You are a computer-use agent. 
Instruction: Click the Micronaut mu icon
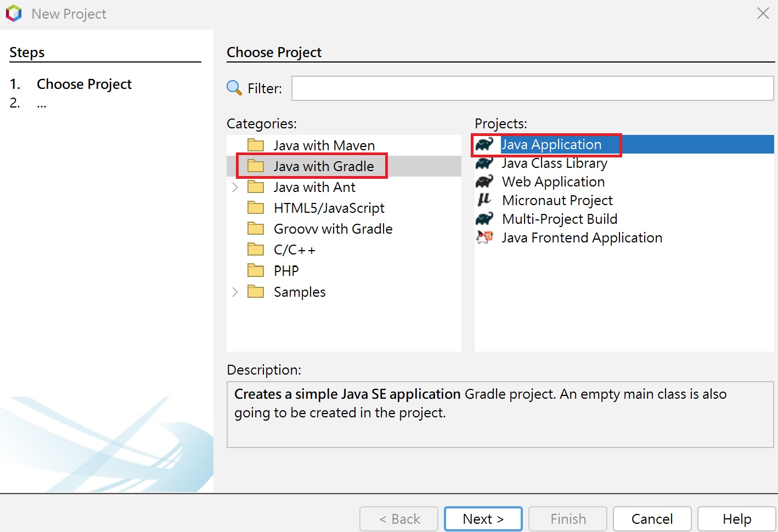click(x=484, y=200)
